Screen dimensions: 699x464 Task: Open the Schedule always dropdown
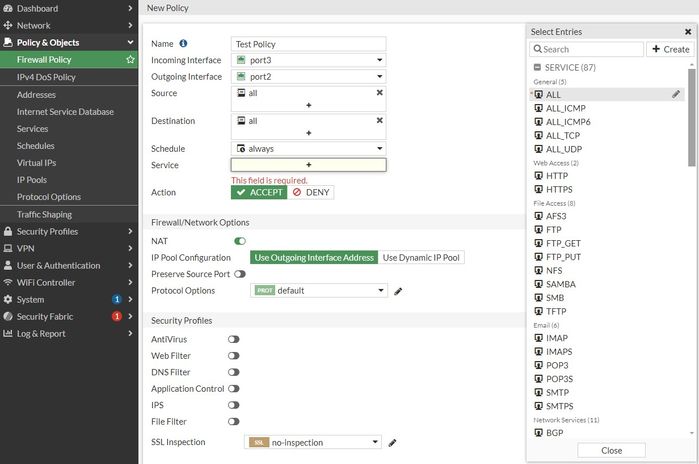point(308,148)
